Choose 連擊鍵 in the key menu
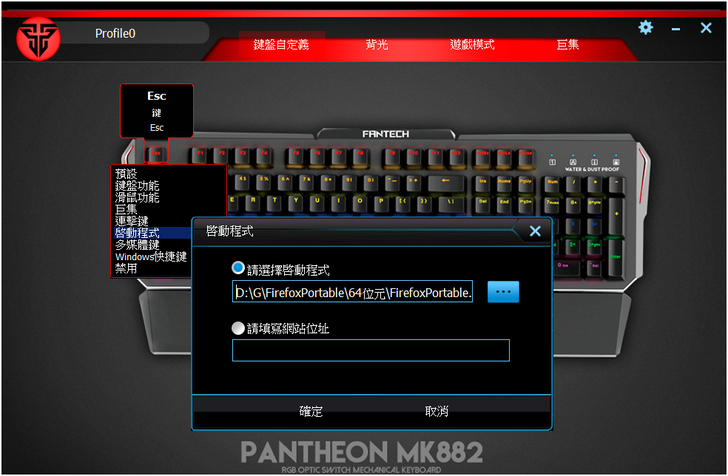728x476 pixels. tap(131, 221)
